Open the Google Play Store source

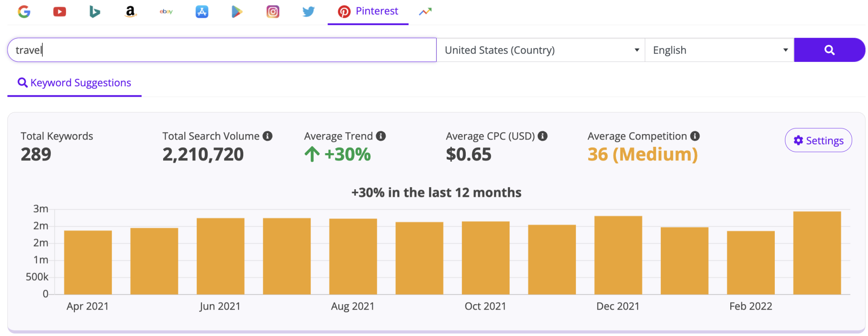[x=237, y=11]
